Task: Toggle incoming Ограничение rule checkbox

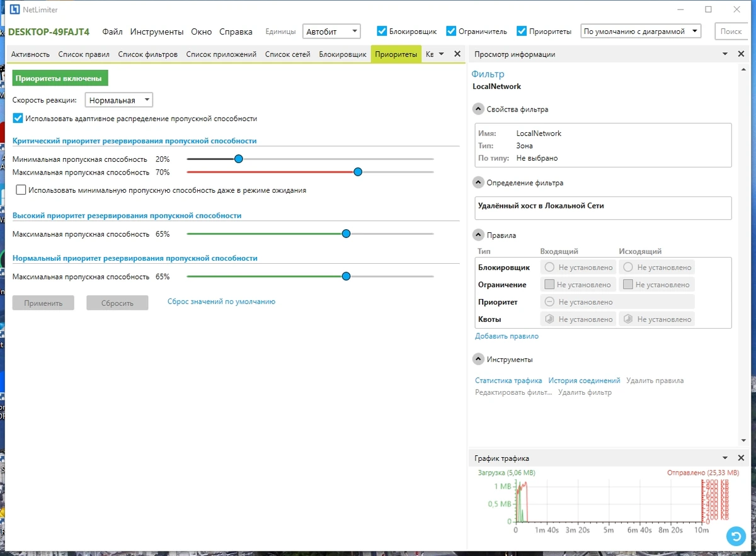Action: pos(549,285)
